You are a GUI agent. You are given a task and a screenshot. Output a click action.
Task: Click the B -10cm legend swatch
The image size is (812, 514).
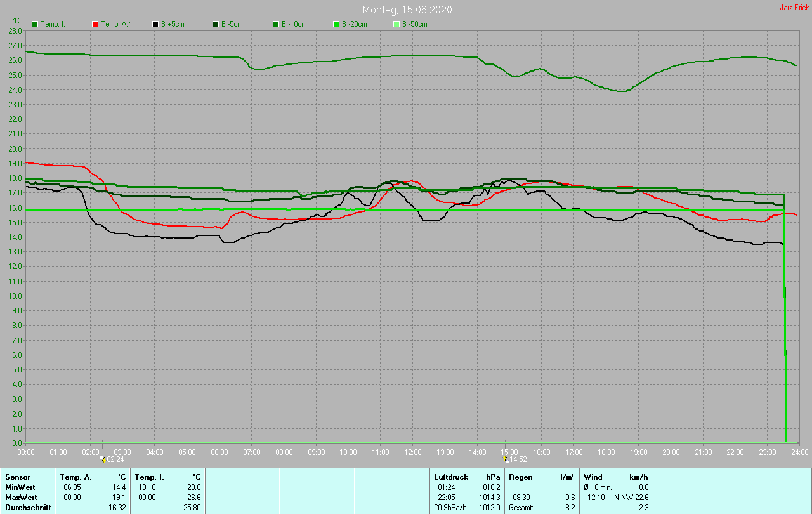click(276, 24)
